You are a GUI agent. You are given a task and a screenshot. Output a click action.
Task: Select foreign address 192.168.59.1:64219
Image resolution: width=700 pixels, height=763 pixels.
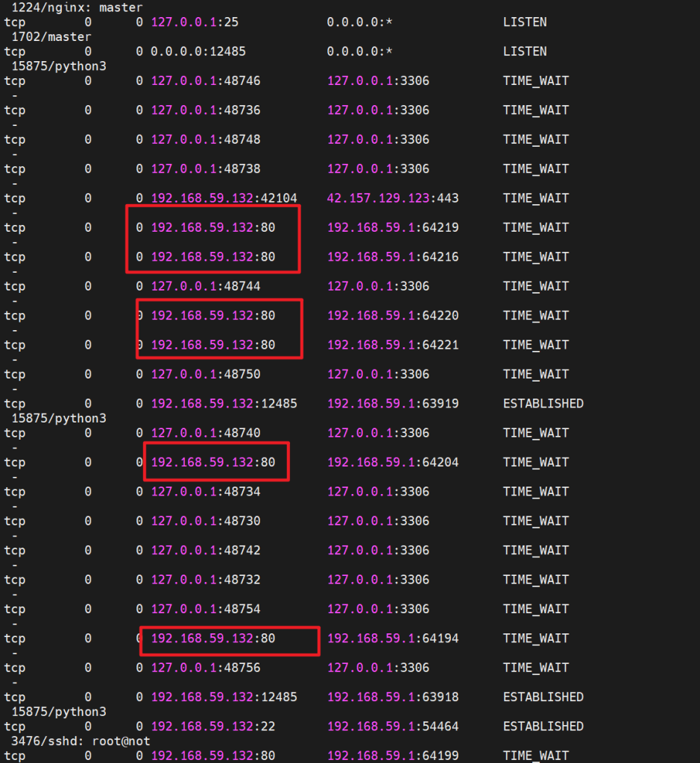click(393, 227)
